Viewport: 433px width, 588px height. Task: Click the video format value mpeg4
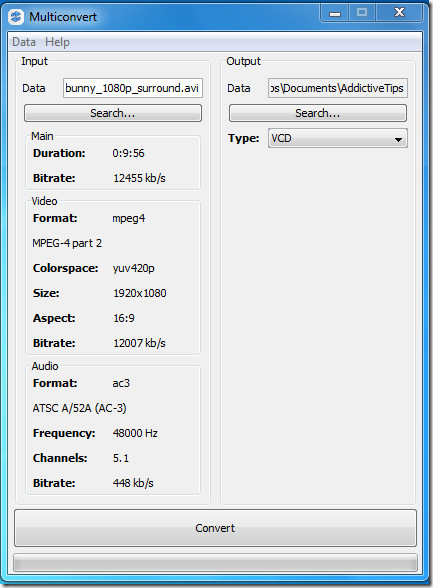coord(129,219)
